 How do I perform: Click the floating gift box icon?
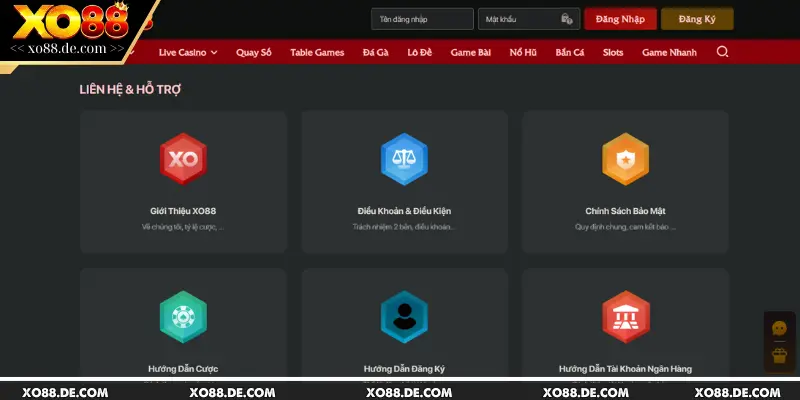click(780, 355)
